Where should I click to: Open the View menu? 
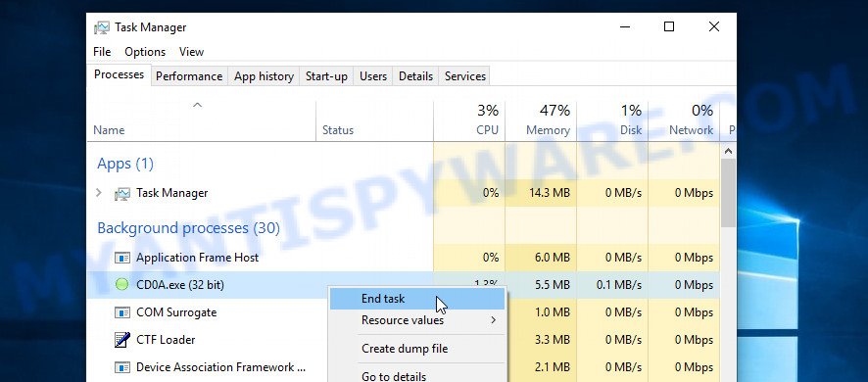pyautogui.click(x=192, y=52)
